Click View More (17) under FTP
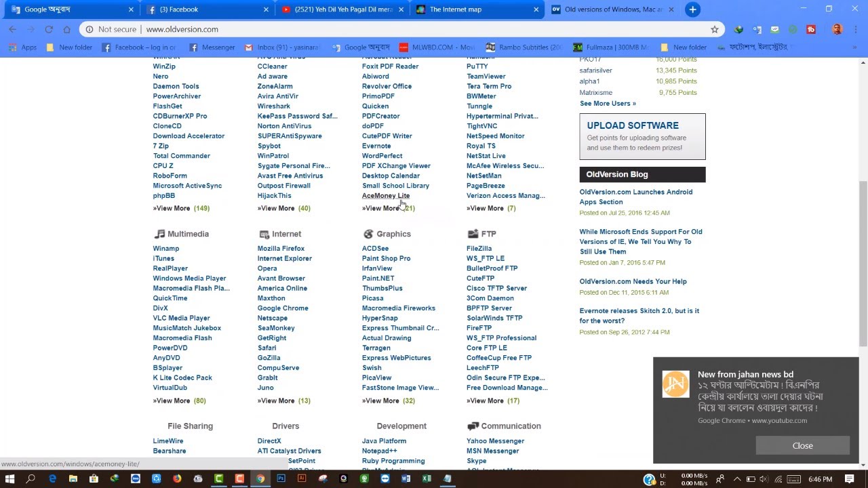This screenshot has height=488, width=868. (492, 401)
